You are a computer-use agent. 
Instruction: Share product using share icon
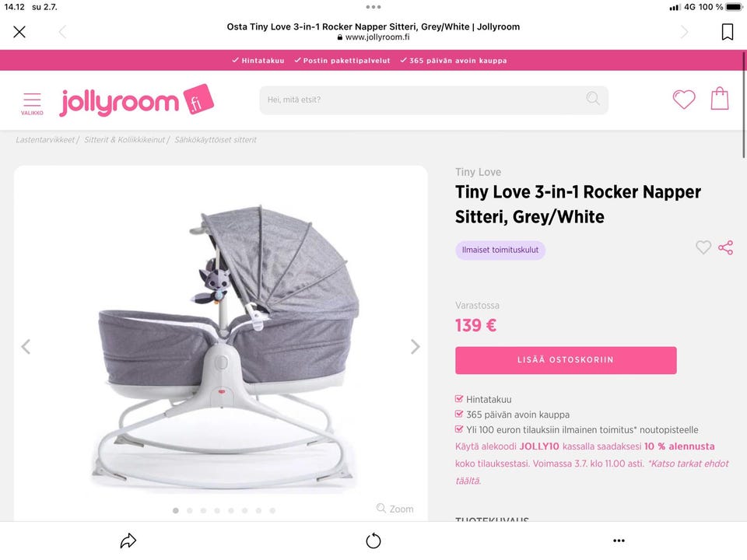coord(725,247)
